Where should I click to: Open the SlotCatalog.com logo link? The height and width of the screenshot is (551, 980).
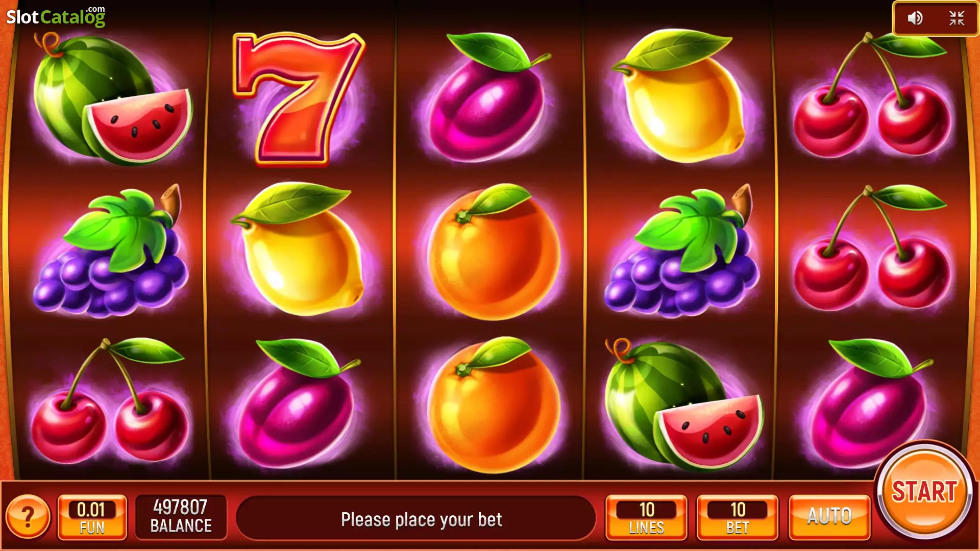coord(56,16)
